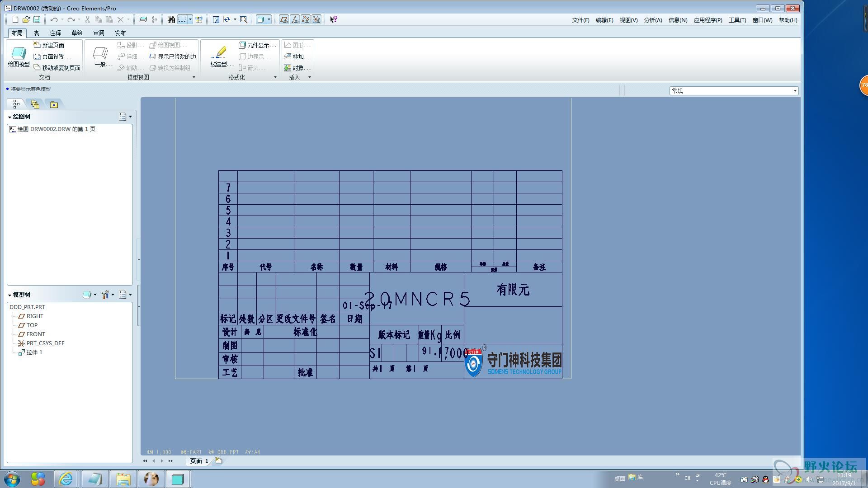Collapse the 模型树 panel section
This screenshot has width=868, height=488.
click(9, 295)
